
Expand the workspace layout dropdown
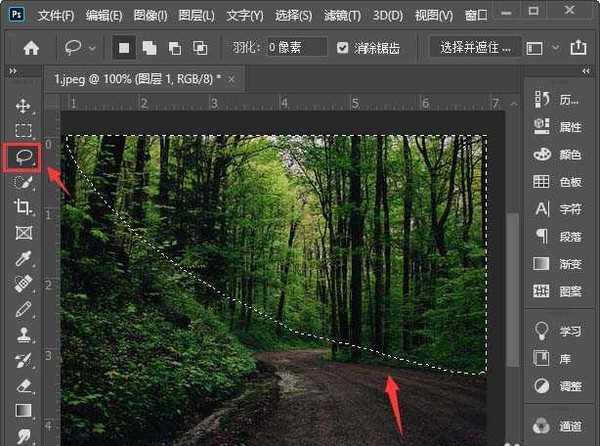tap(541, 47)
